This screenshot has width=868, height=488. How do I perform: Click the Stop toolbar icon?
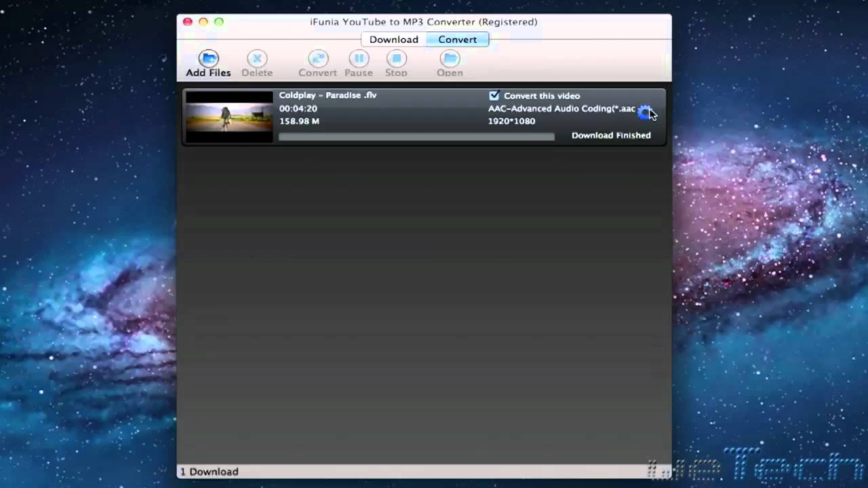pyautogui.click(x=396, y=59)
